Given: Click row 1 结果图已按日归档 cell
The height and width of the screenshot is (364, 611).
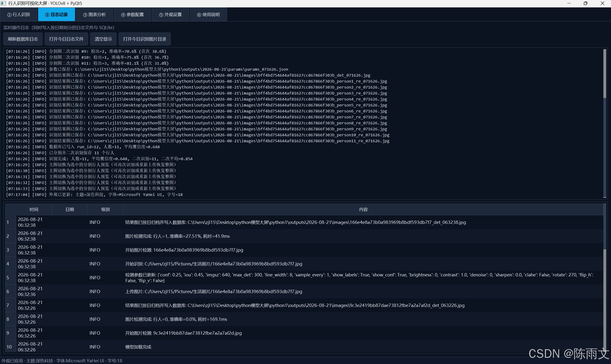Looking at the screenshot, I should 363,222.
